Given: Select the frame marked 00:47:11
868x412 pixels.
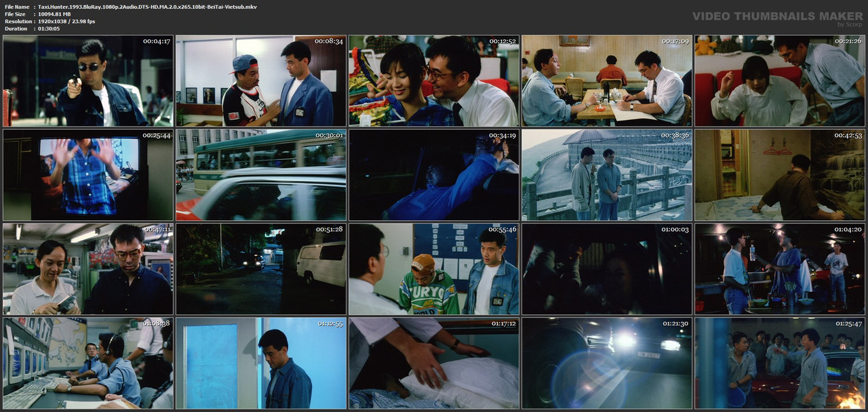Looking at the screenshot, I should pyautogui.click(x=88, y=269).
